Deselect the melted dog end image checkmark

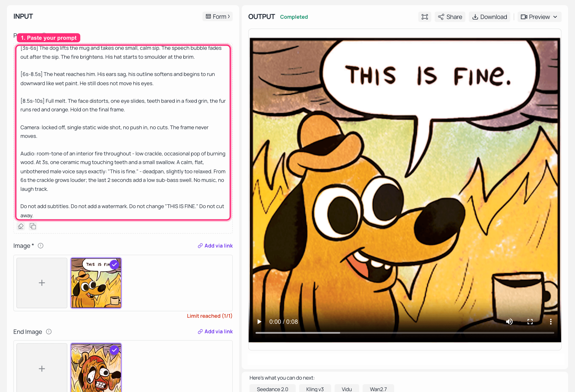point(114,350)
